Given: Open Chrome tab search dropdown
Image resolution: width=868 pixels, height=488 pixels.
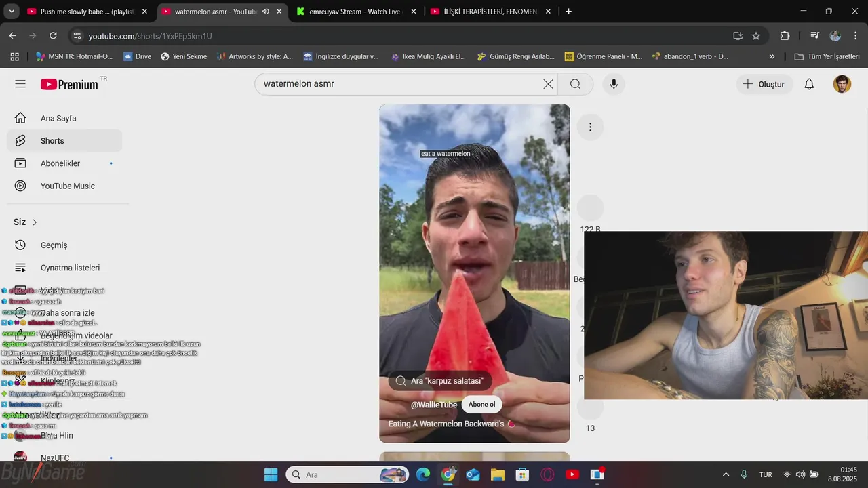Looking at the screenshot, I should 12,12.
